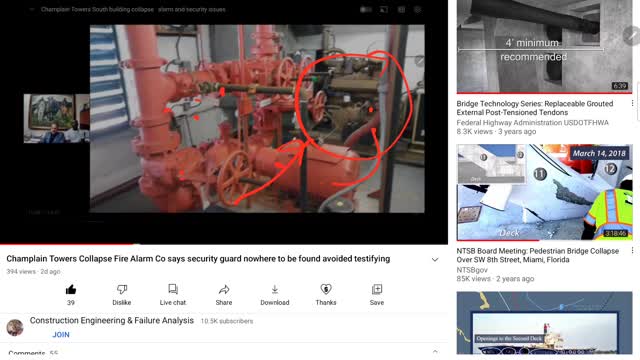Open player settings gear icon
Viewport: 640px width, 360px height.
[417, 9]
